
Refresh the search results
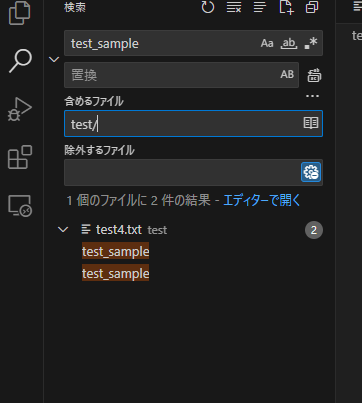pyautogui.click(x=208, y=7)
